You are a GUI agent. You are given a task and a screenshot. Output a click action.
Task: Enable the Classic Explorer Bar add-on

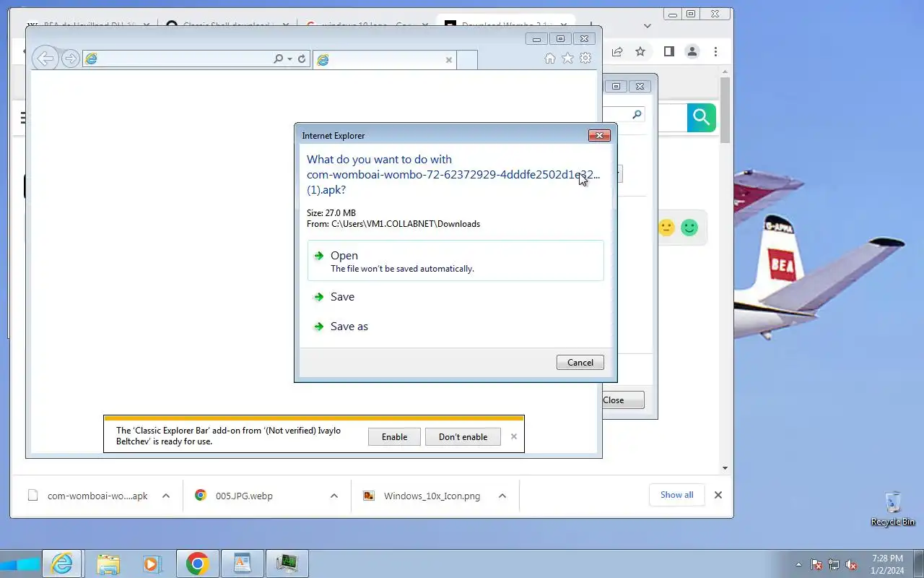click(x=394, y=436)
